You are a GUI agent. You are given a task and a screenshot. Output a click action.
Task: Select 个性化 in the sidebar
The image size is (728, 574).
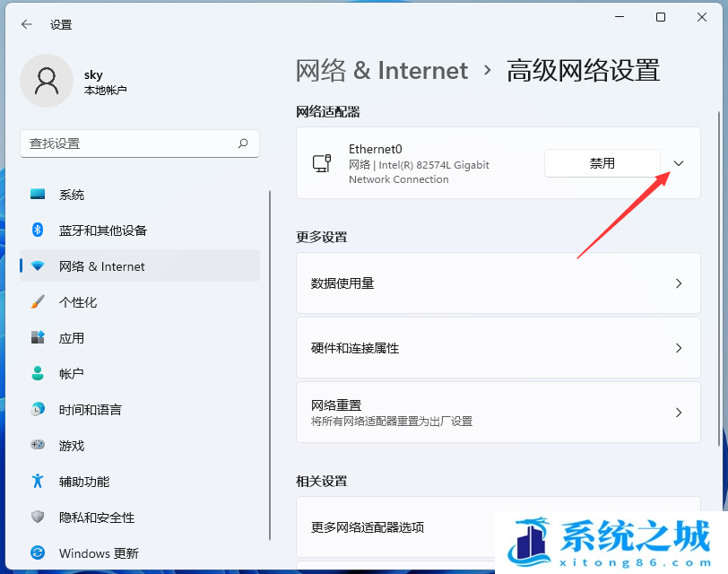pyautogui.click(x=78, y=302)
